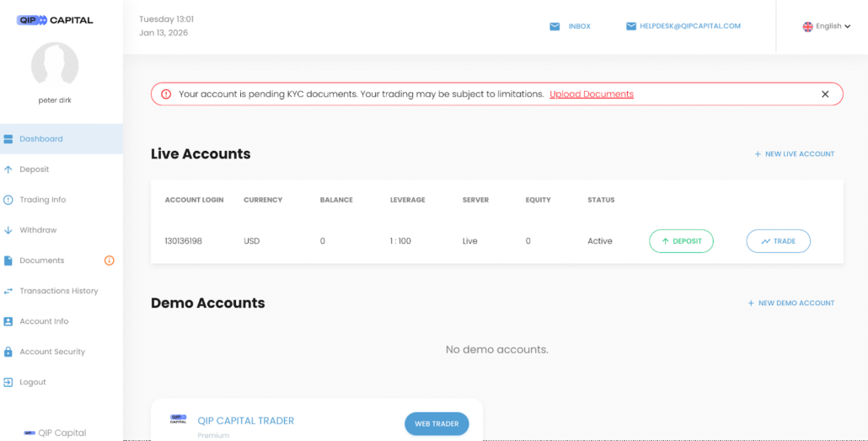Select Withdraw from the sidebar
868x441 pixels.
tap(38, 230)
